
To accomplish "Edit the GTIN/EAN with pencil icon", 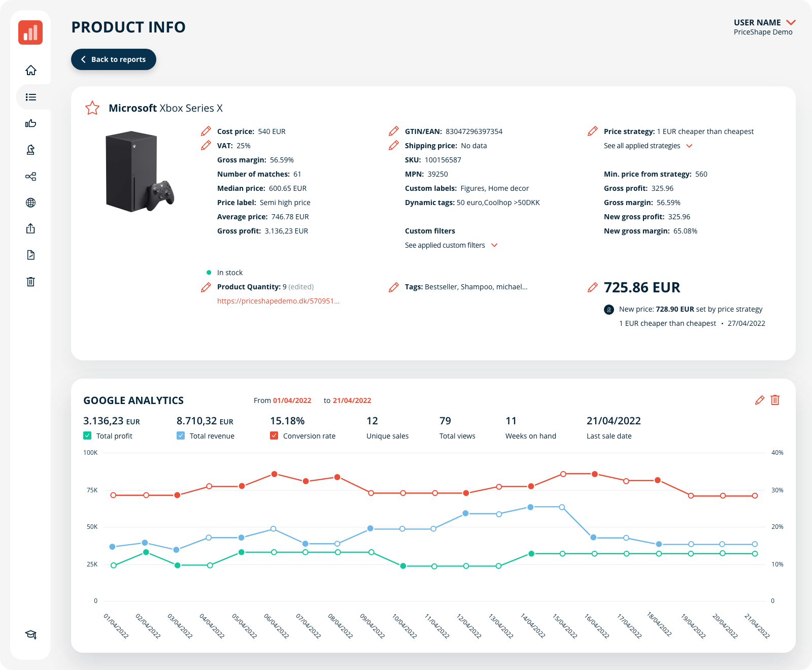I will tap(394, 131).
